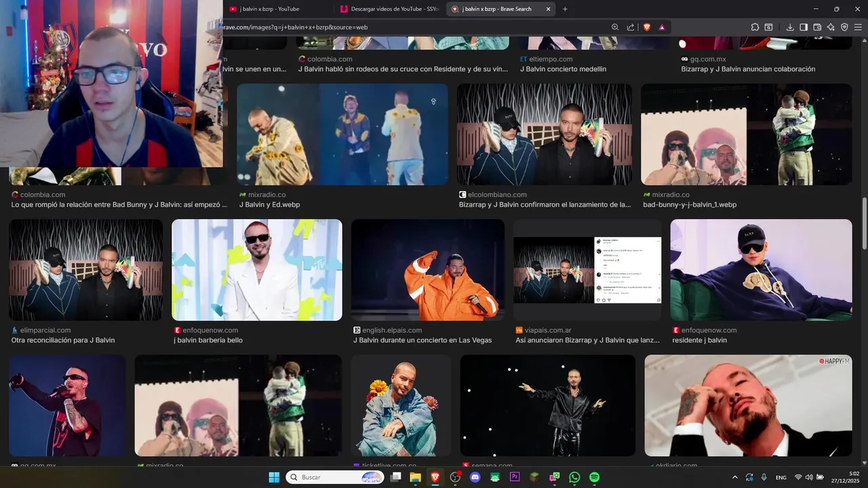Open Brave Rewards triangle icon
The width and height of the screenshot is (868, 488).
pos(662,27)
